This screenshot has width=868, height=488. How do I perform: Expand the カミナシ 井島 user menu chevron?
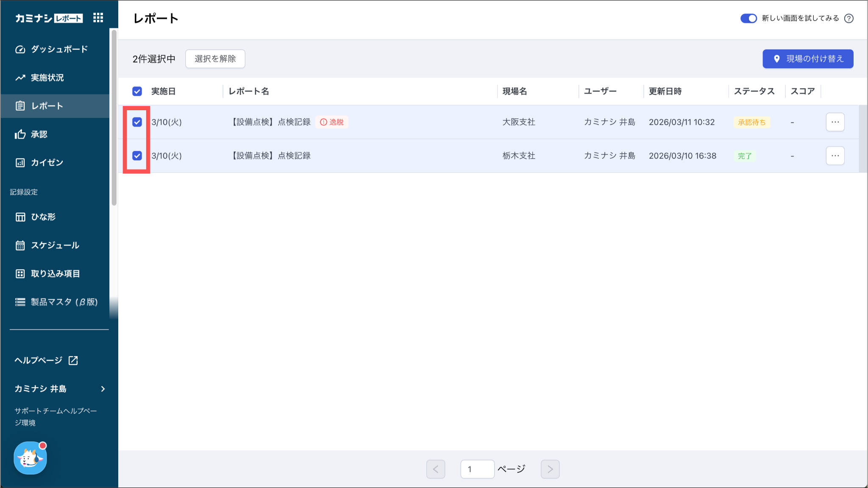coord(103,389)
